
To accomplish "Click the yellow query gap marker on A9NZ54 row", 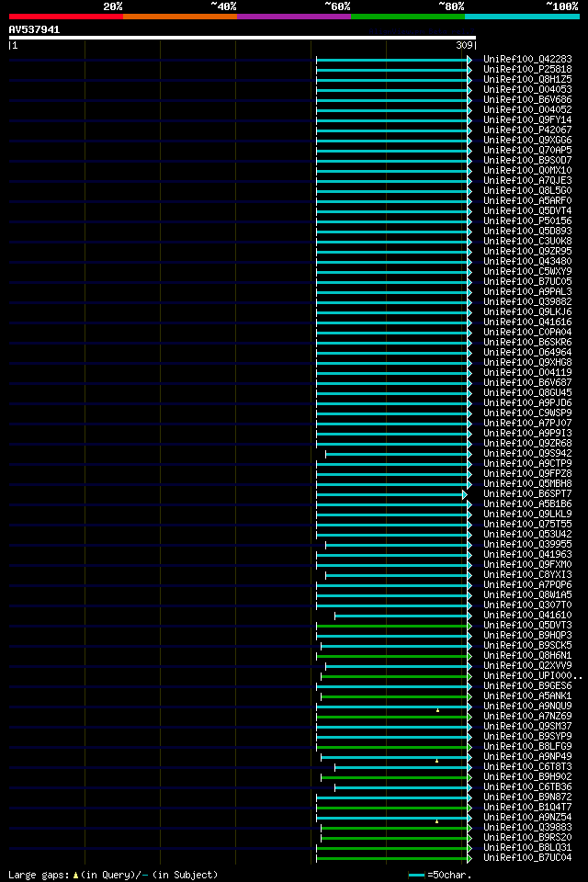I will coord(437,821).
